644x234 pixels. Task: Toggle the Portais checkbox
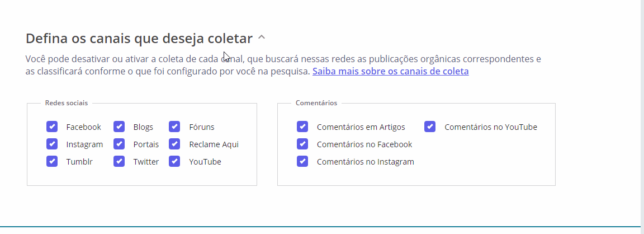119,144
